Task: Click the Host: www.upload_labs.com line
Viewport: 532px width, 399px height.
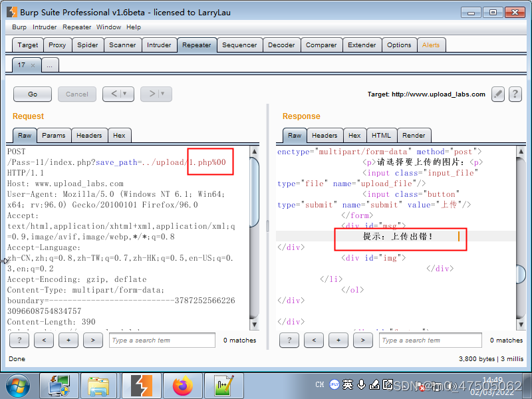Action: pyautogui.click(x=65, y=184)
